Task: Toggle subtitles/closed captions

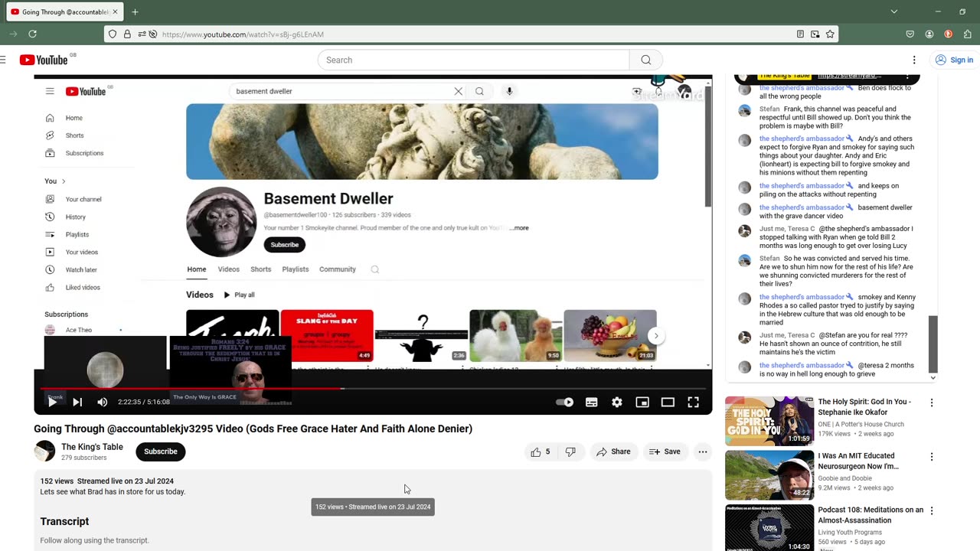Action: [x=592, y=402]
